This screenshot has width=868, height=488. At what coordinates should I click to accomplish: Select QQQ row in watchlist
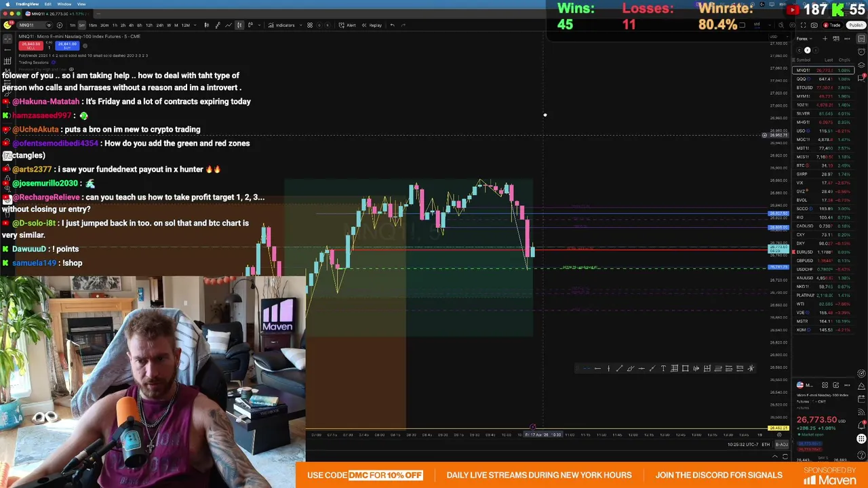tap(823, 79)
